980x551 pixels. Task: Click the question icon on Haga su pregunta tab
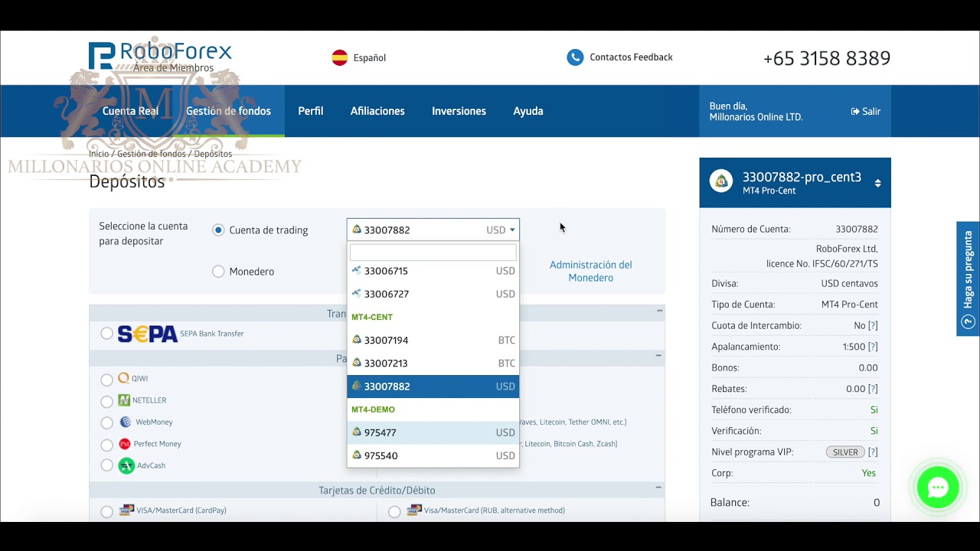click(968, 321)
